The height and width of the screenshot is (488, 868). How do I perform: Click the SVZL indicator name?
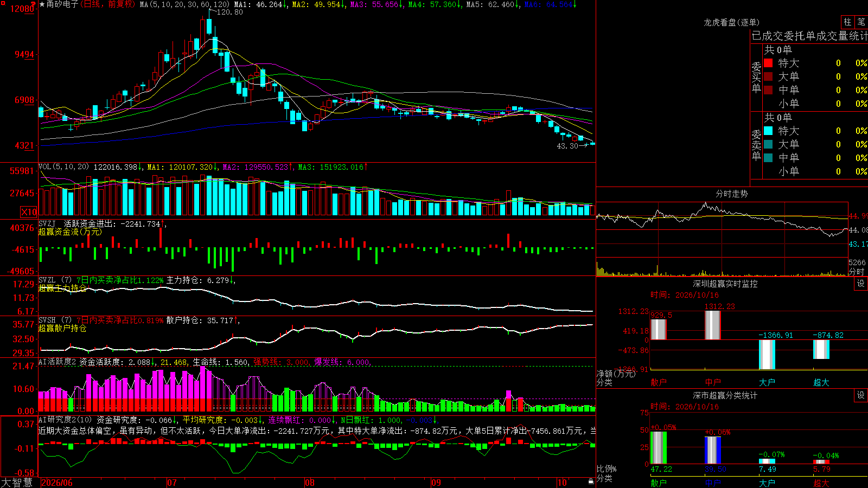click(x=47, y=280)
